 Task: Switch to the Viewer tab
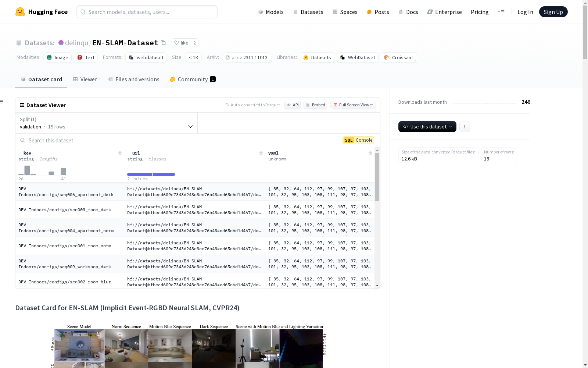click(85, 79)
